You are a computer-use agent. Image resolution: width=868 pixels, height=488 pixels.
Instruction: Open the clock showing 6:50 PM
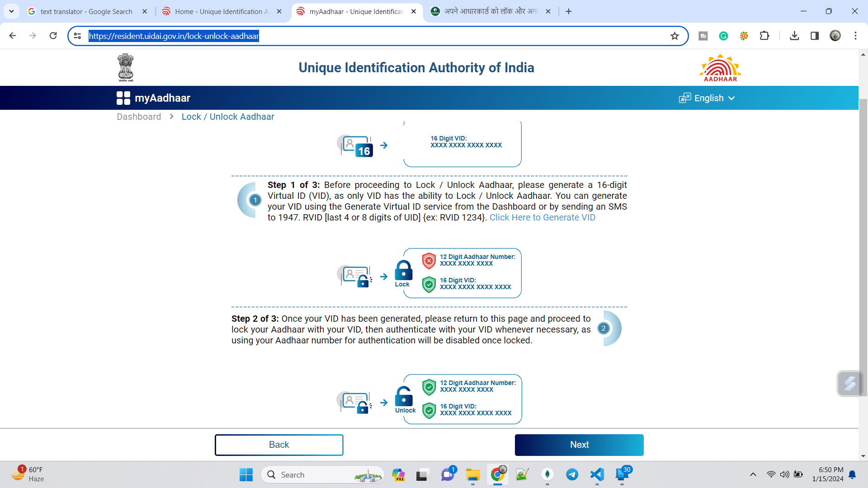[827, 474]
